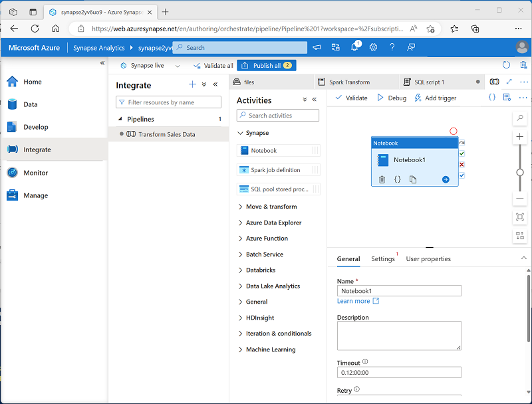Open Azure settings gear

tap(373, 47)
